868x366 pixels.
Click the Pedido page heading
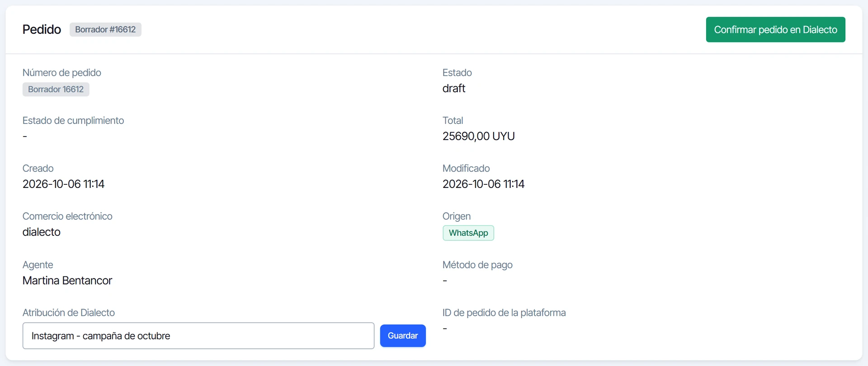coord(42,29)
